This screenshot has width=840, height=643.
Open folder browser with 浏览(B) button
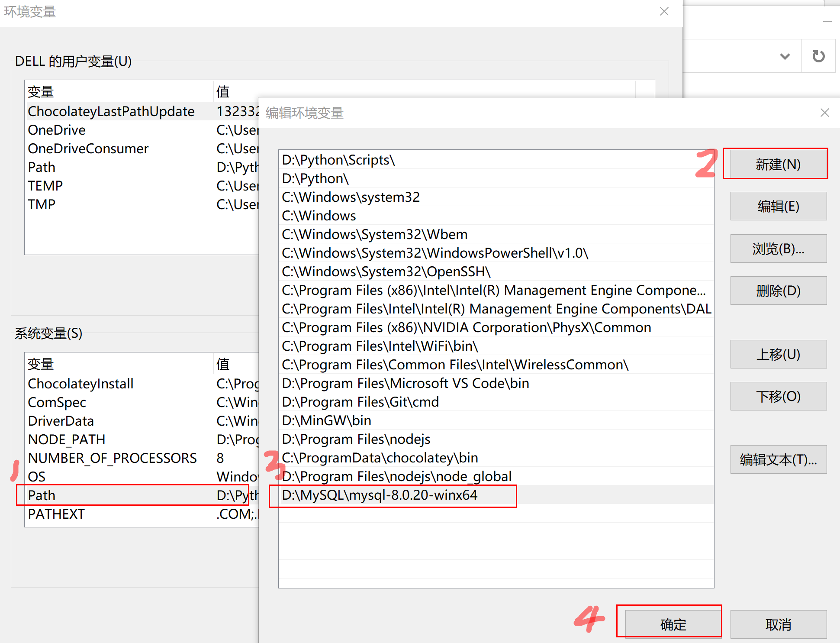click(x=778, y=249)
